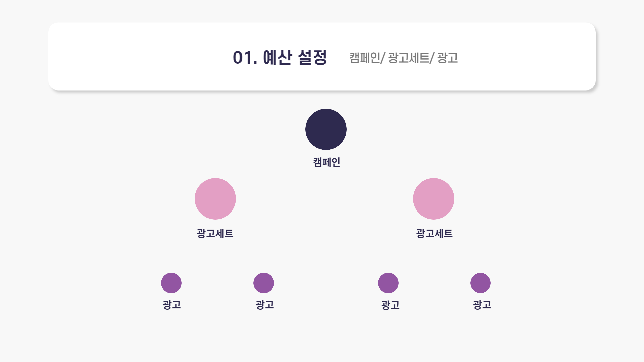Image resolution: width=644 pixels, height=362 pixels.
Task: Select the left pink 광고세트 circle
Action: pyautogui.click(x=215, y=199)
